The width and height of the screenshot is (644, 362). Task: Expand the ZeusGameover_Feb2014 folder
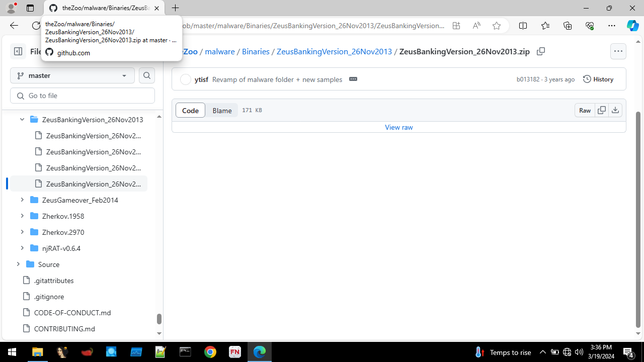pos(22,200)
